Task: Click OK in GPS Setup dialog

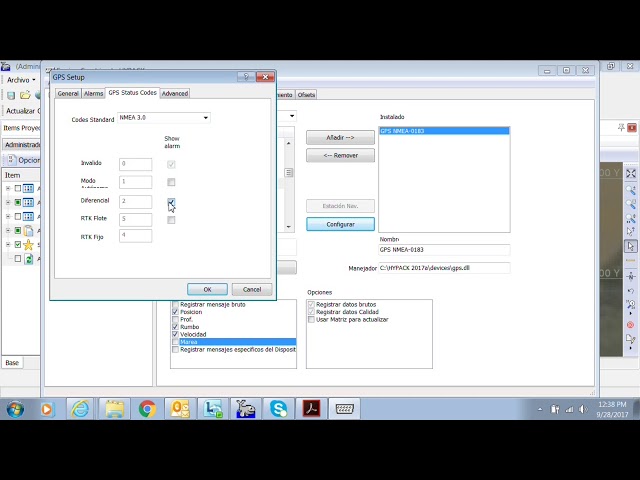Action: point(207,289)
